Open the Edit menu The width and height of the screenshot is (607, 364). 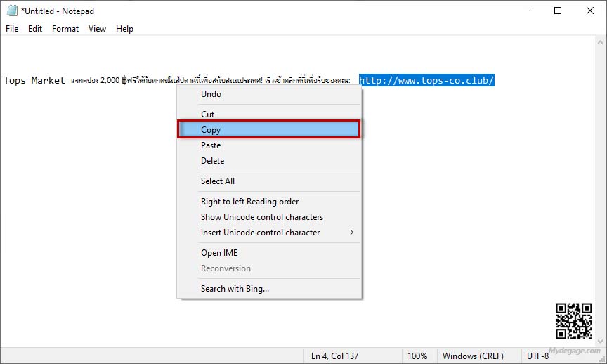[35, 29]
